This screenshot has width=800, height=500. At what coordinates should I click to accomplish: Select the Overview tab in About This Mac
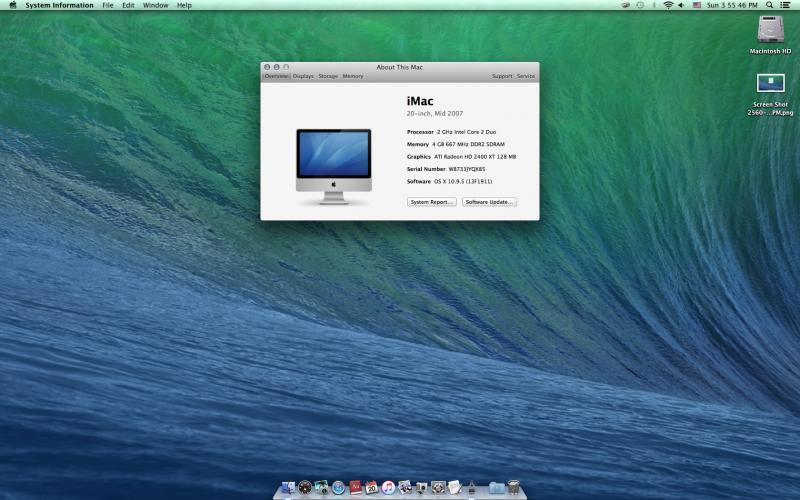click(276, 76)
